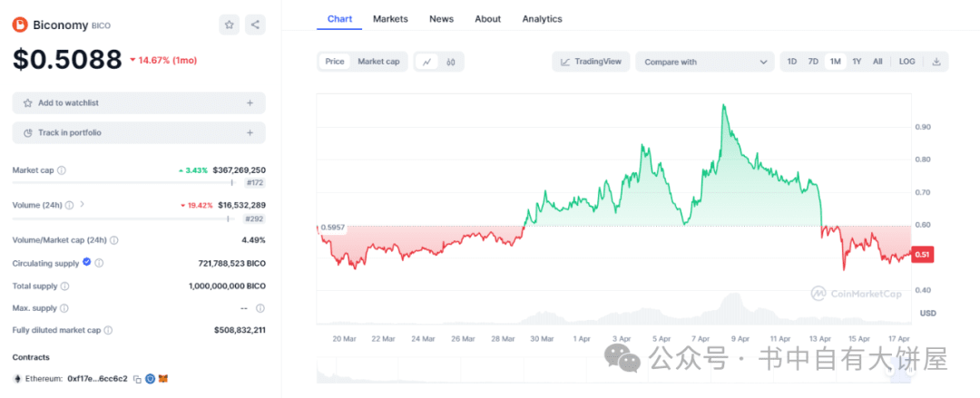
Task: Open the share icon next to Biconomy
Action: (x=255, y=25)
